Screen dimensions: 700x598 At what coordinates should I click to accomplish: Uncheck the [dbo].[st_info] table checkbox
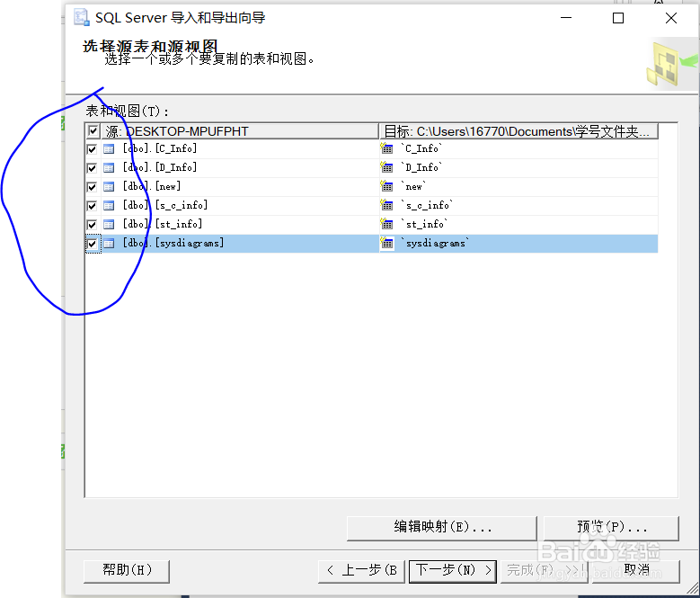pyautogui.click(x=92, y=225)
